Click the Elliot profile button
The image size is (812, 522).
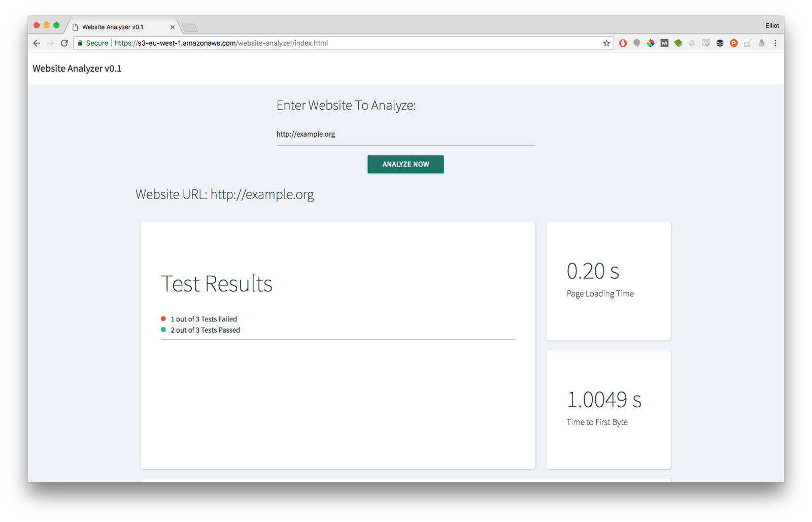pyautogui.click(x=772, y=25)
